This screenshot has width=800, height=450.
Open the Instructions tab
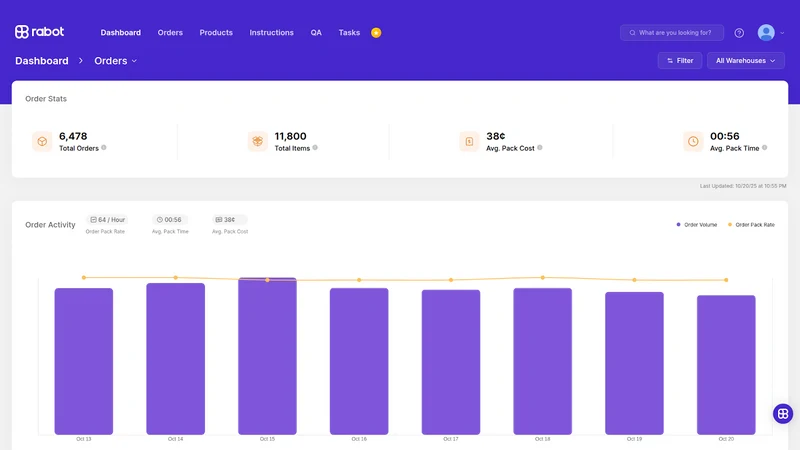271,33
